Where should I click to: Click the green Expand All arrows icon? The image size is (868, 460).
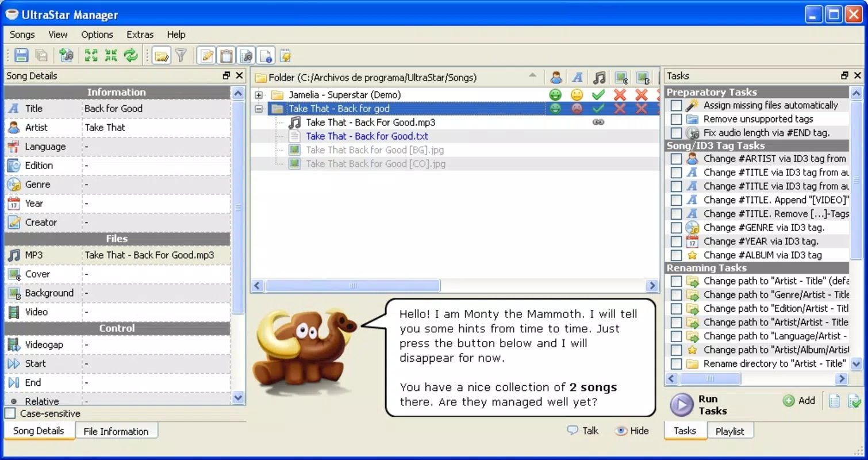[x=91, y=55]
